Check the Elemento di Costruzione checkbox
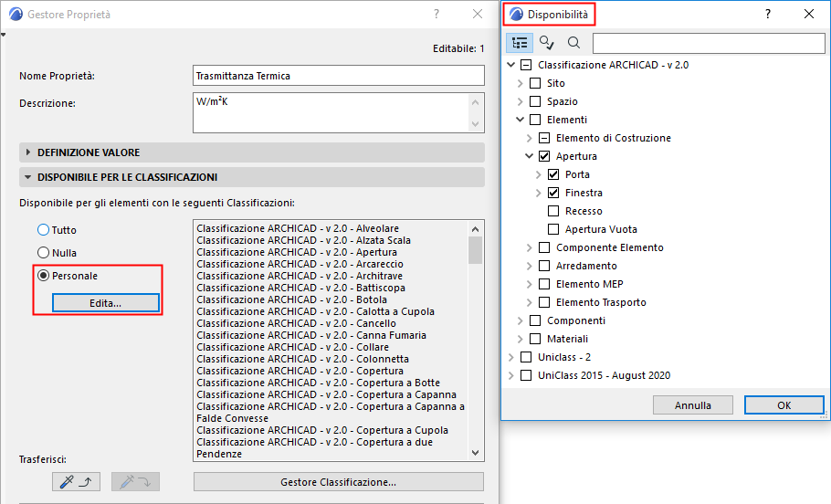 [x=544, y=138]
